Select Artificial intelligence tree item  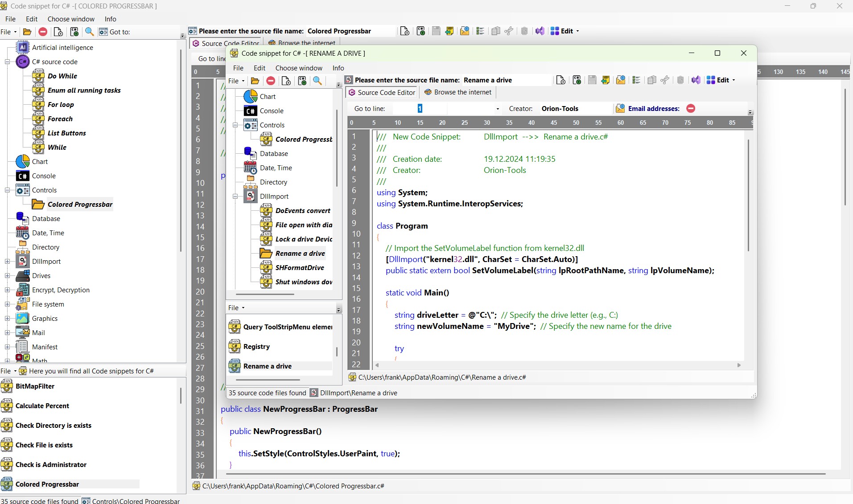[62, 48]
